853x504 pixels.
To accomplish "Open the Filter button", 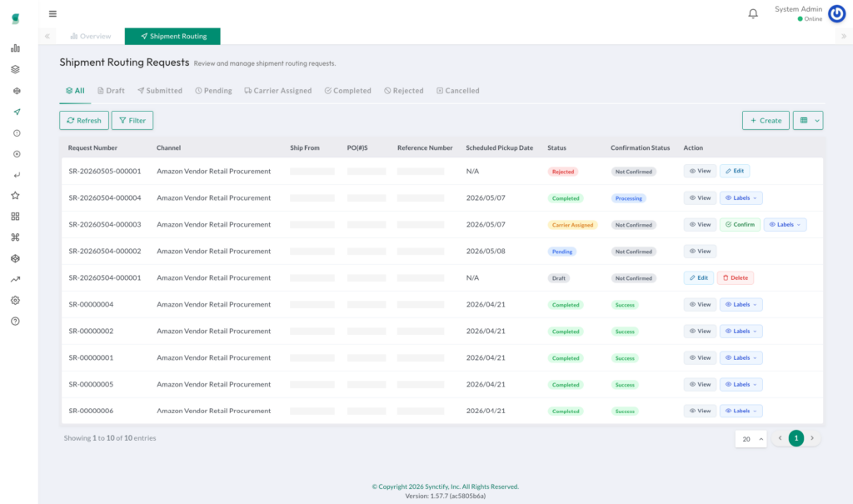I will tap(132, 120).
